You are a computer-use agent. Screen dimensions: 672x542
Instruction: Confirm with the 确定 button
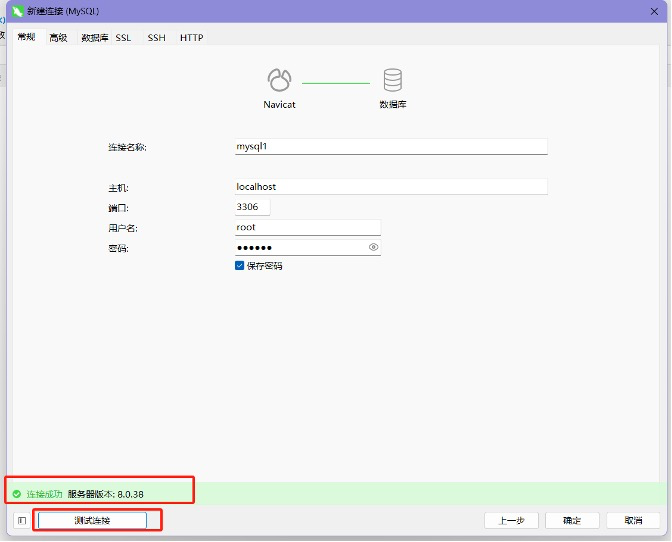point(572,520)
